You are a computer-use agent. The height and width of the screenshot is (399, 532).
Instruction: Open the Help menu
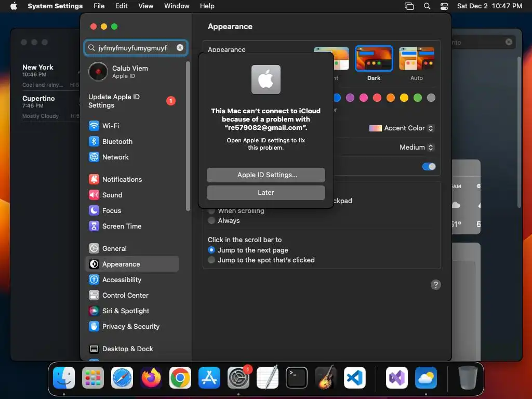(x=207, y=6)
